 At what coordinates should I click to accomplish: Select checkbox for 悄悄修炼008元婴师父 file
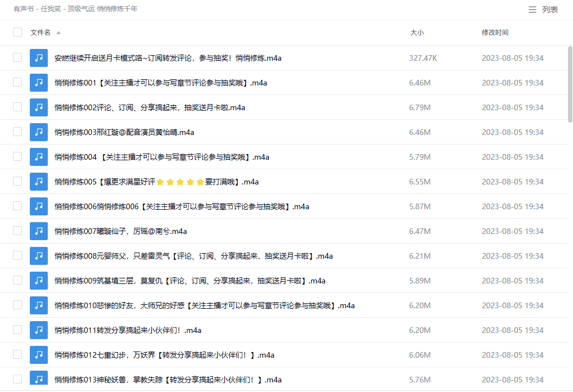point(17,255)
